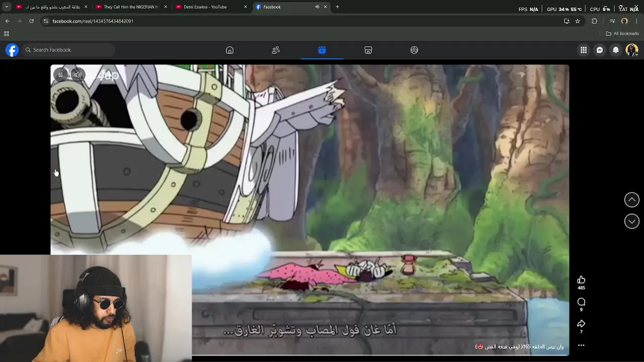This screenshot has height=362, width=644.
Task: Mute the Facebook tab audio indicator
Action: [x=317, y=7]
